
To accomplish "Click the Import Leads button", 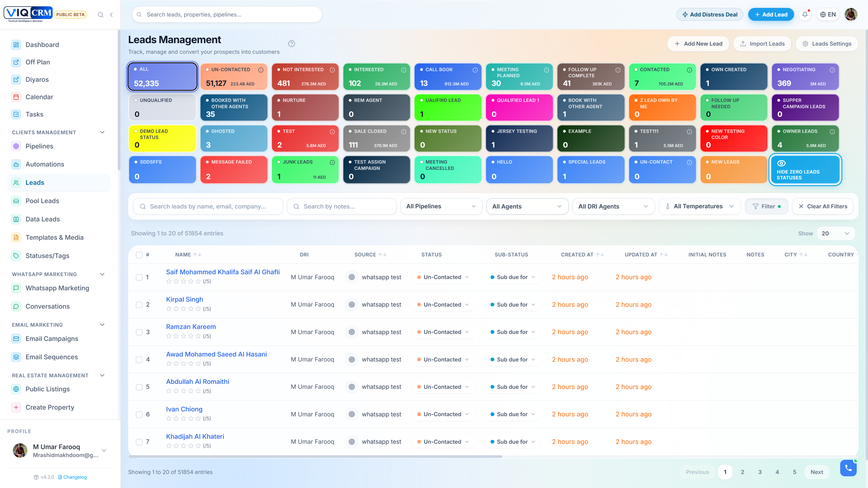I will click(762, 44).
